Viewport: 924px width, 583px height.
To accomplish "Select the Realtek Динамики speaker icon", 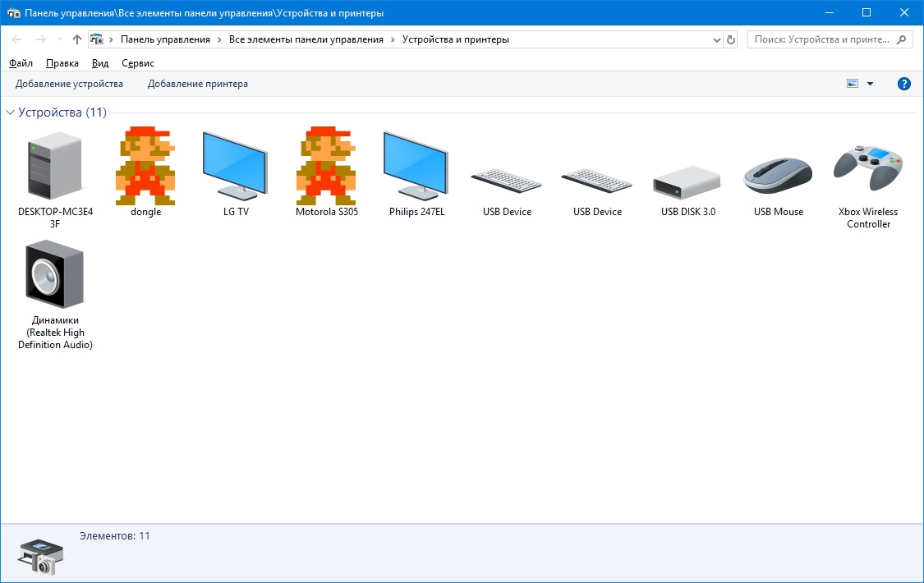I will (55, 275).
